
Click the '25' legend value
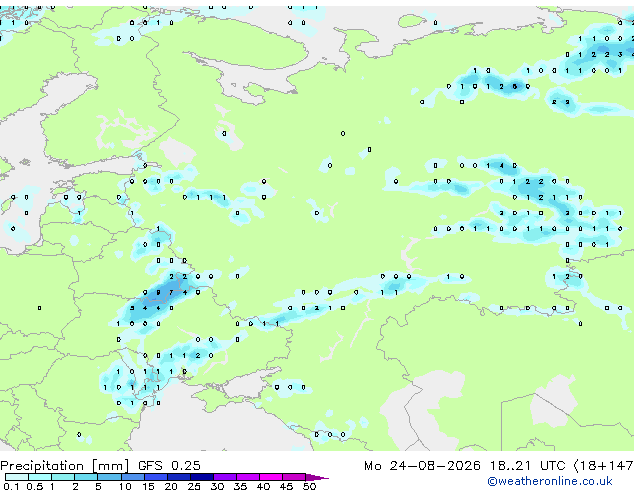pyautogui.click(x=194, y=486)
